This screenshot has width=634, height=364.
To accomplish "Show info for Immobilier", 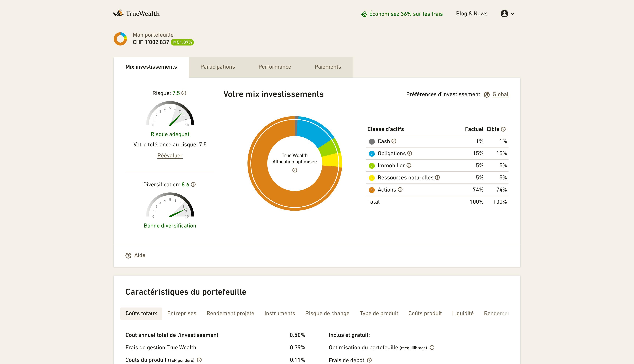I will pyautogui.click(x=409, y=165).
